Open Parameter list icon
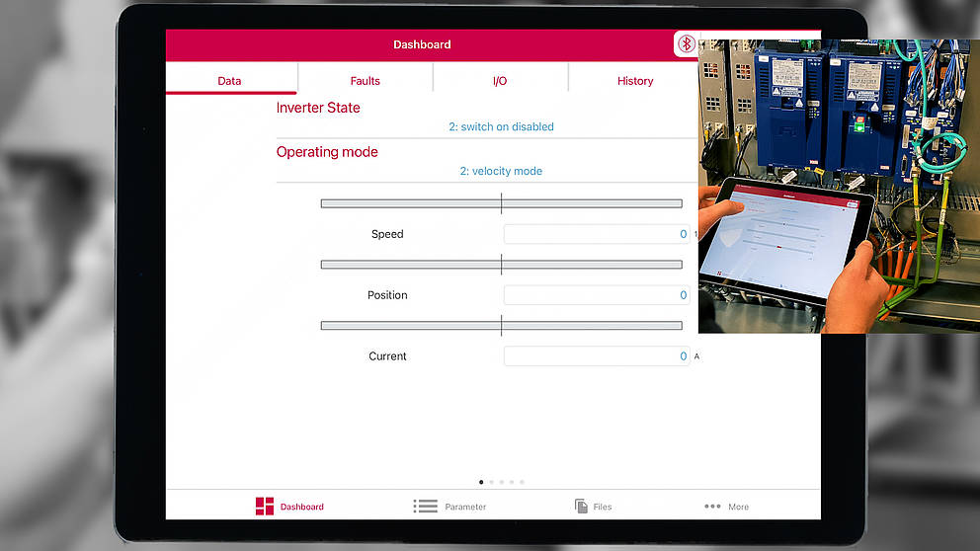This screenshot has width=980, height=551. pos(425,506)
